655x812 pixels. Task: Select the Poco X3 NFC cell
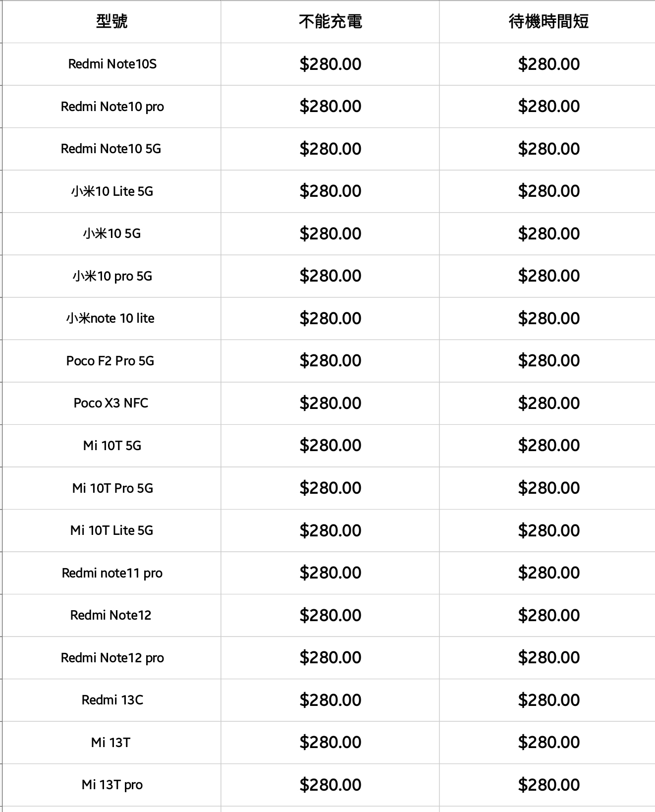[111, 403]
